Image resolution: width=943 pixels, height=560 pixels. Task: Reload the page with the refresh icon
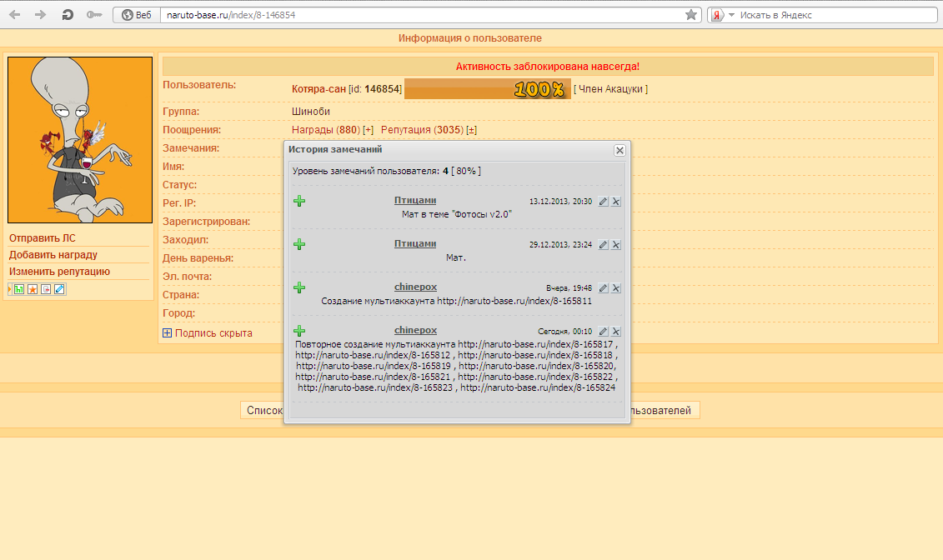pyautogui.click(x=68, y=14)
